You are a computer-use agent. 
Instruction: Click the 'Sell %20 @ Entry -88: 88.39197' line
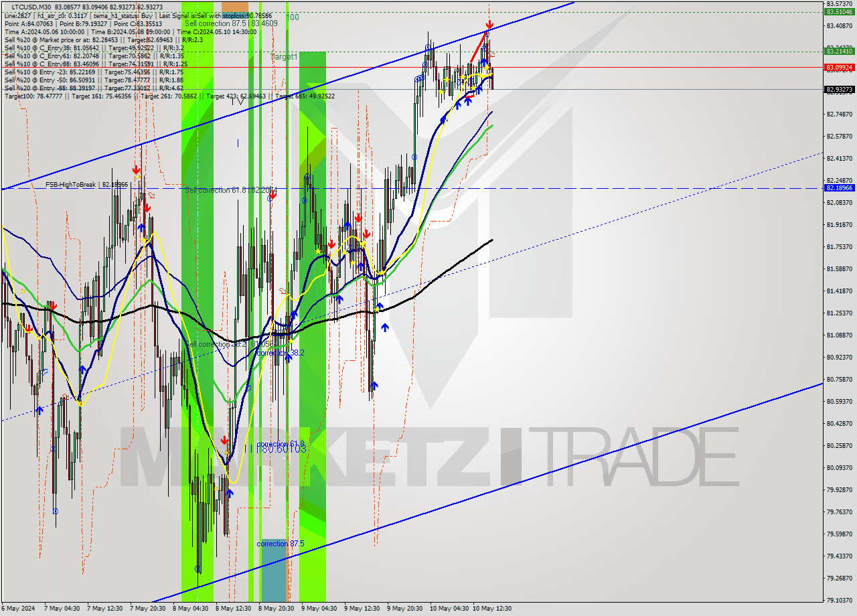(x=94, y=88)
